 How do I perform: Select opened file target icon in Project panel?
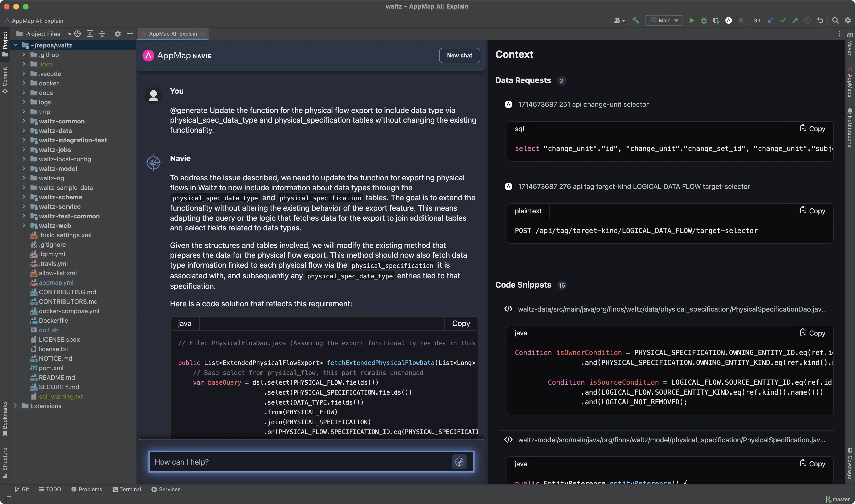coord(77,34)
